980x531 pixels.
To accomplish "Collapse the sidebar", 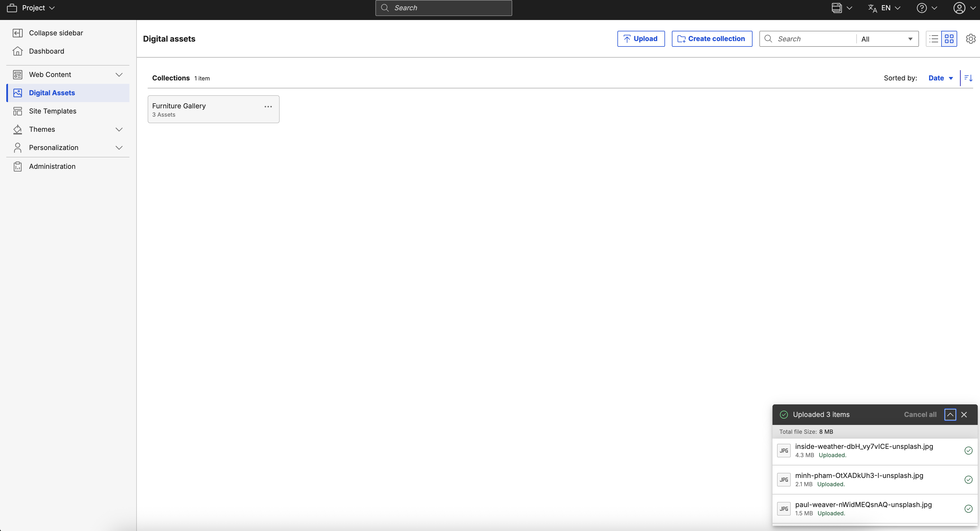I will click(x=56, y=33).
